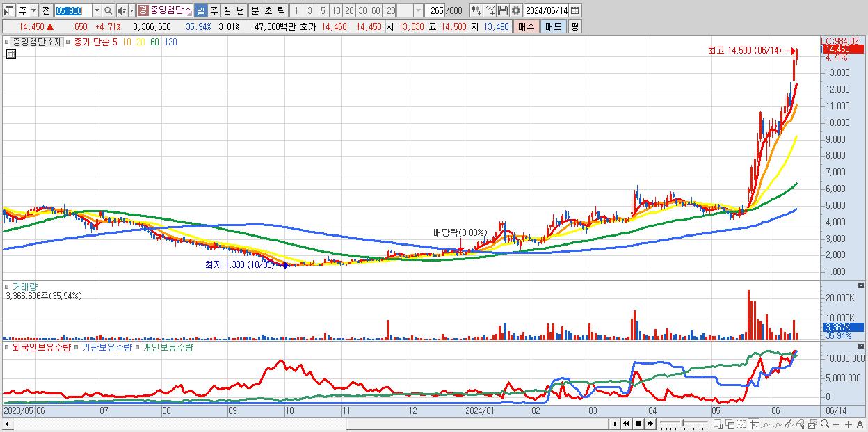Click the candle count field 265
868x432 pixels.
pyautogui.click(x=435, y=10)
